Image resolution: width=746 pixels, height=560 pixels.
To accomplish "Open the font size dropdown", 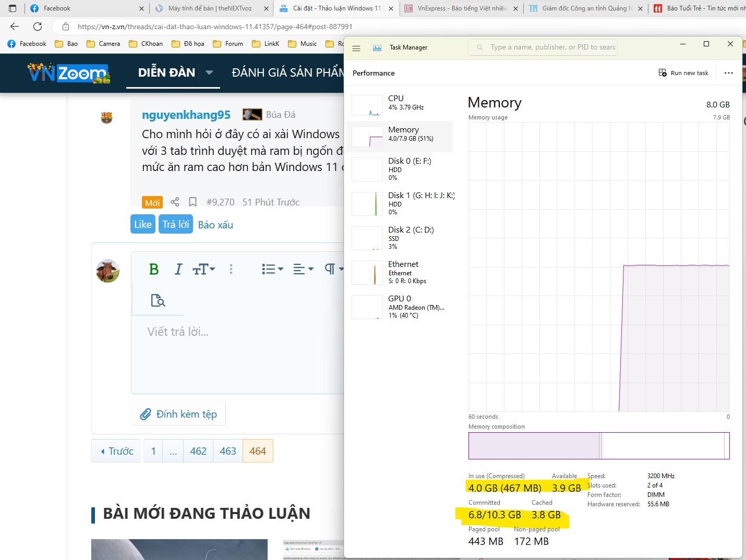I will pos(204,269).
